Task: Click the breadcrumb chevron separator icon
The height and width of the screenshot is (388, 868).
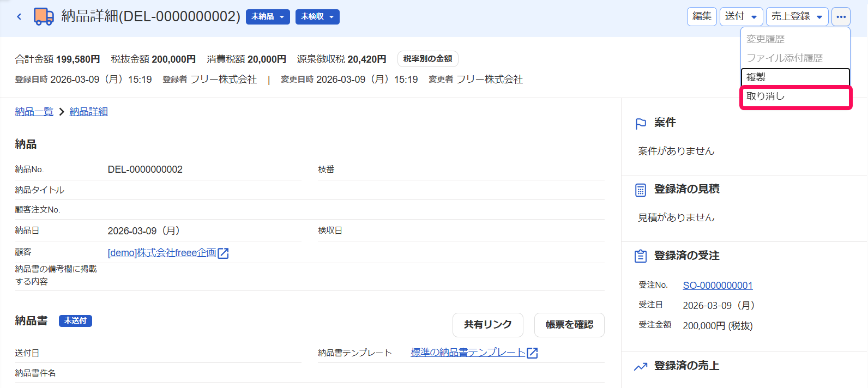Action: [x=61, y=112]
